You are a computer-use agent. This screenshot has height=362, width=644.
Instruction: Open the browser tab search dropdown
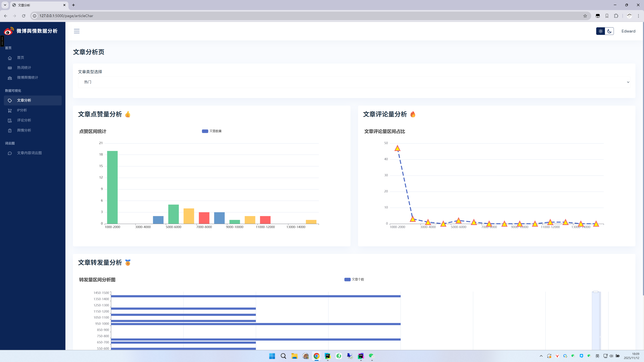5,5
